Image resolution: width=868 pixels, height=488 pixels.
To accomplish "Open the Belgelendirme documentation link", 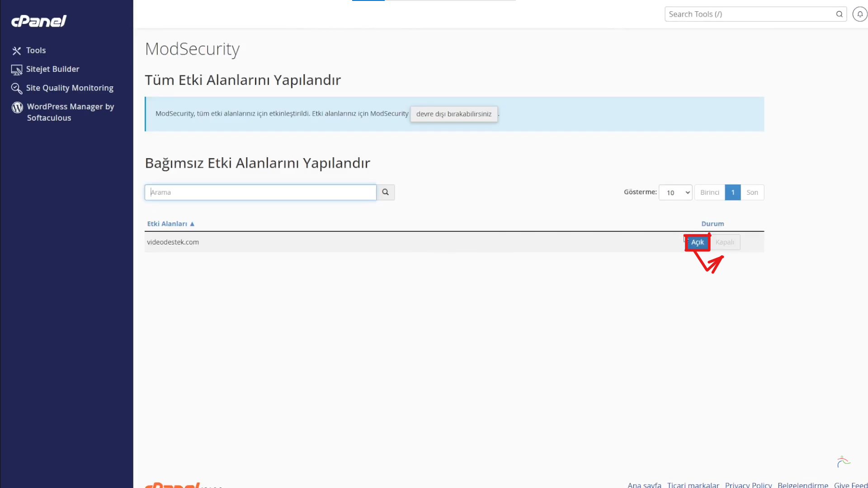I will click(x=803, y=485).
